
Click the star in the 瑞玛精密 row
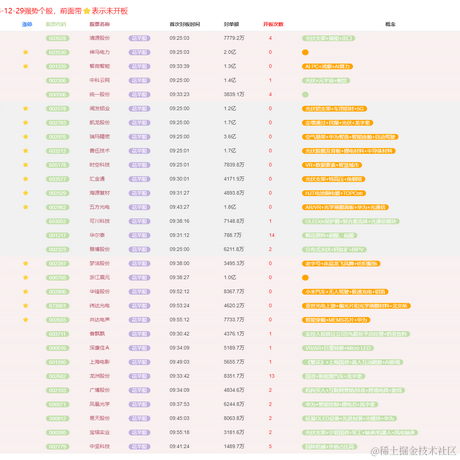click(26, 137)
